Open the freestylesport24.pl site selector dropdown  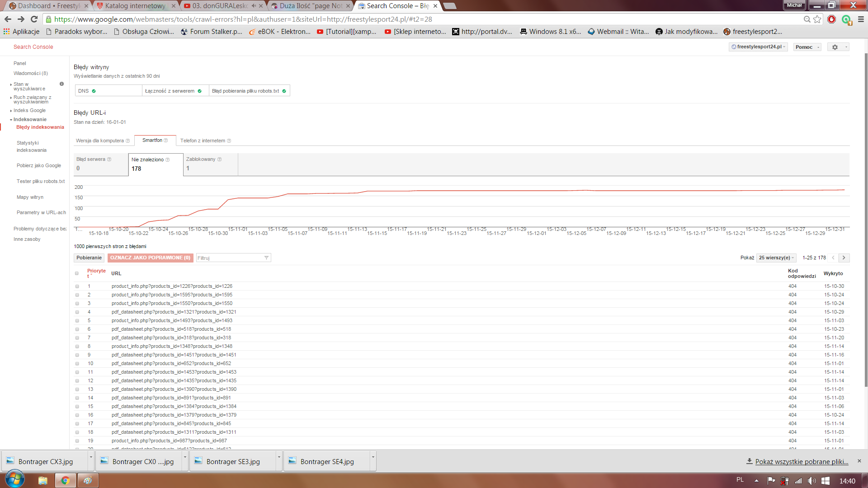tap(758, 47)
